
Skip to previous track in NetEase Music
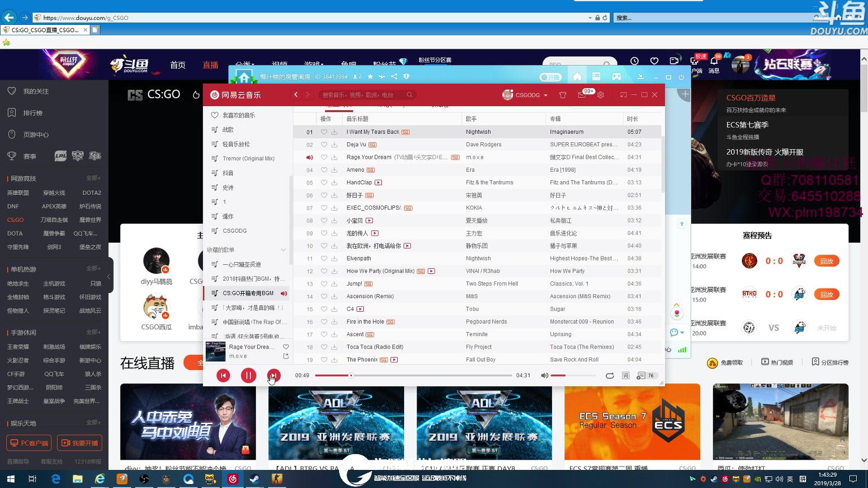[223, 376]
